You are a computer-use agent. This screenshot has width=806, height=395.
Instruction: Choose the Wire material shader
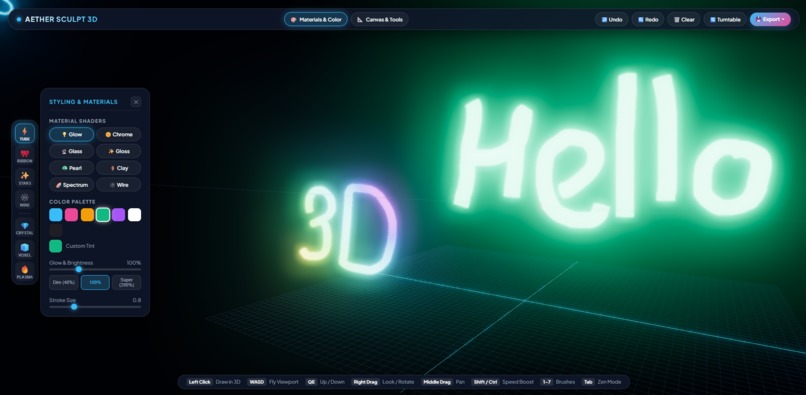[119, 185]
